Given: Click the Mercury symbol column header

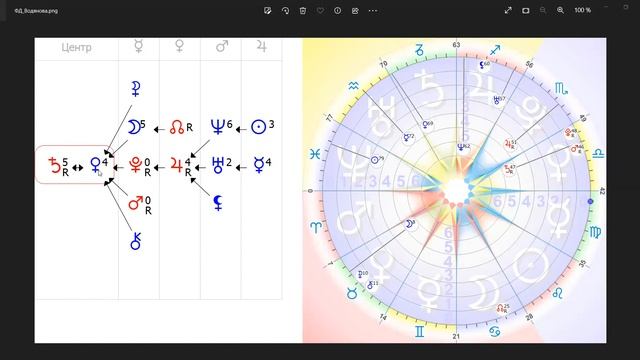Looking at the screenshot, I should click(139, 47).
